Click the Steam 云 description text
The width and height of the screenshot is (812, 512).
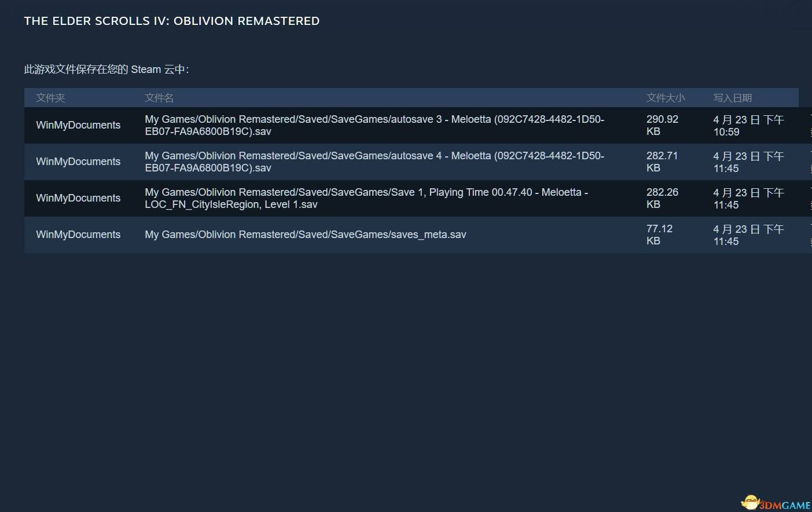106,70
